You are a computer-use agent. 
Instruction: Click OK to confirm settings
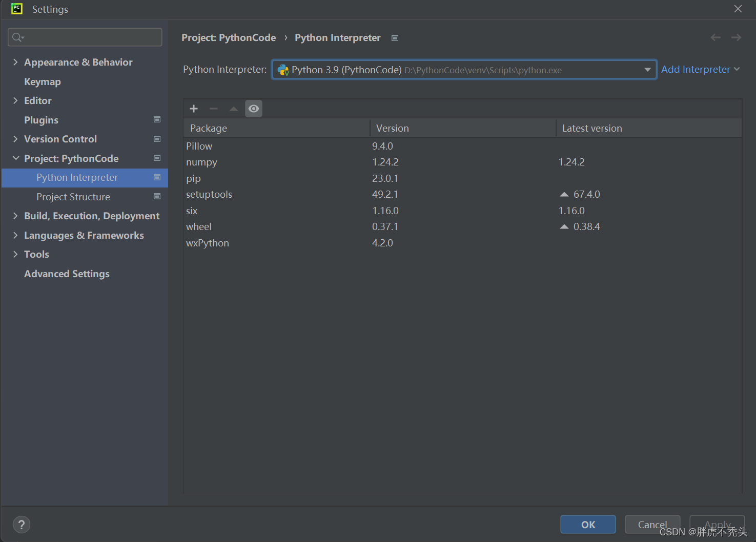[x=588, y=525]
